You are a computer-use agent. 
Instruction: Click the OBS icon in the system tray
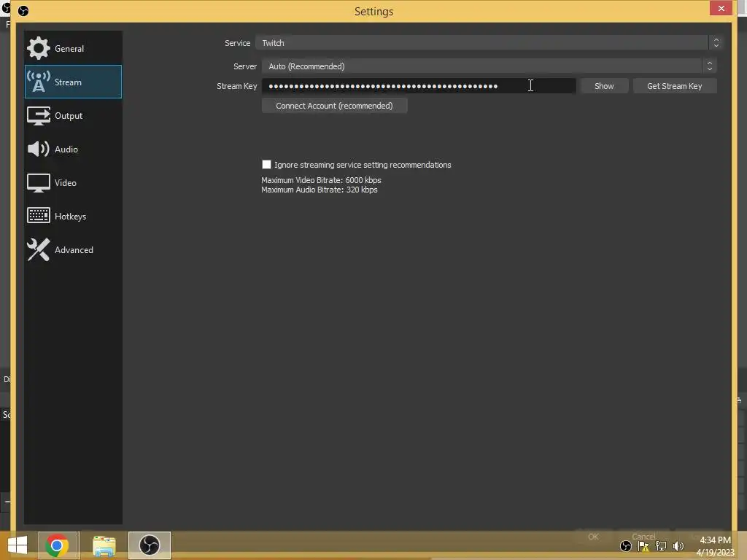click(x=625, y=546)
